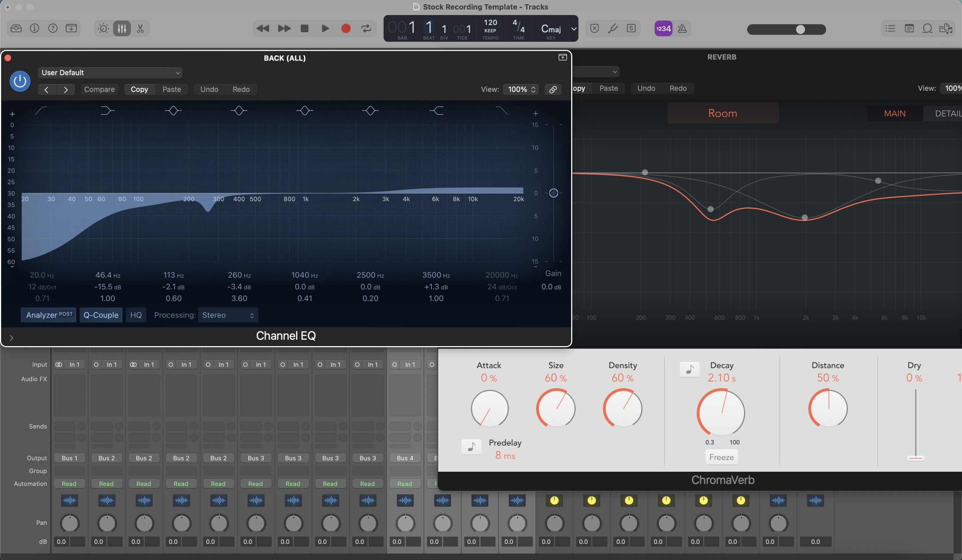Open the List Editors icon
Image resolution: width=962 pixels, height=560 pixels.
[889, 28]
